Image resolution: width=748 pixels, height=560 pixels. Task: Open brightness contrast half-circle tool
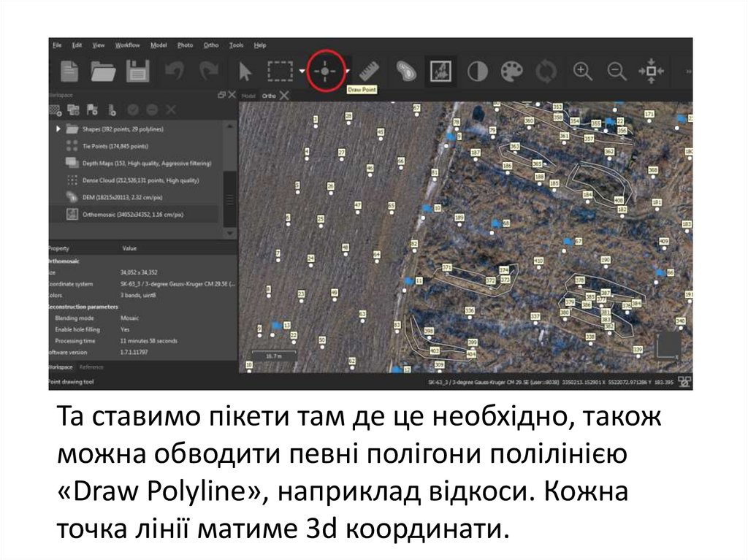point(478,72)
